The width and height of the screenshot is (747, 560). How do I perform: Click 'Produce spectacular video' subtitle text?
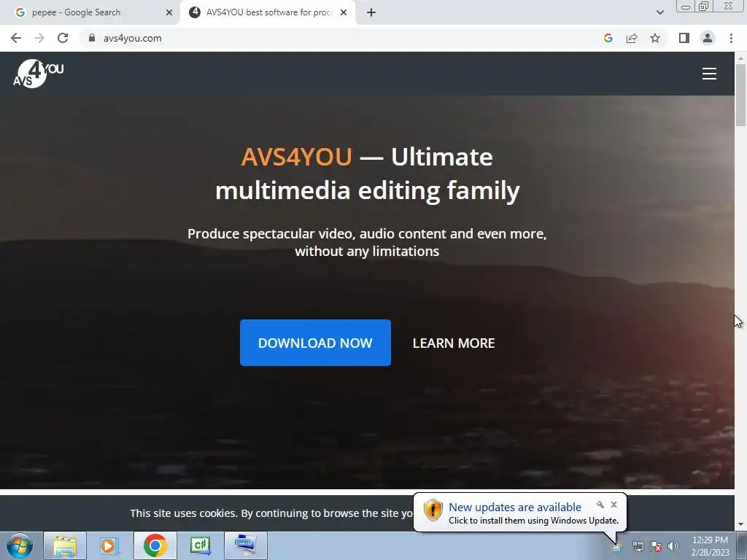coord(367,242)
